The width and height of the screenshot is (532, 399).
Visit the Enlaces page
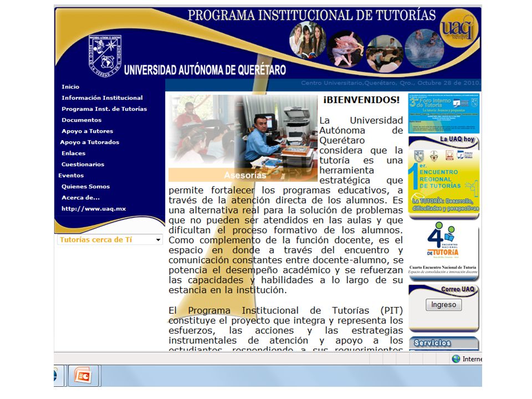73,154
